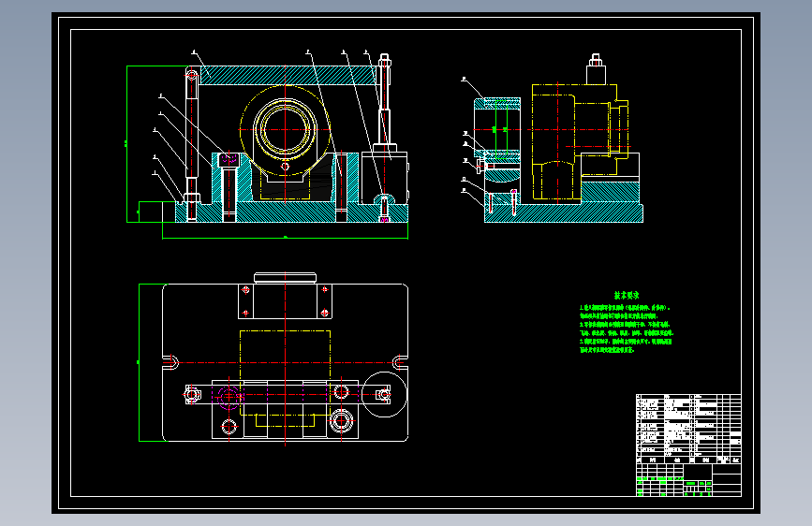812x526 pixels.
Task: Select the green horizontal dimension under front view
Action: pos(286,238)
